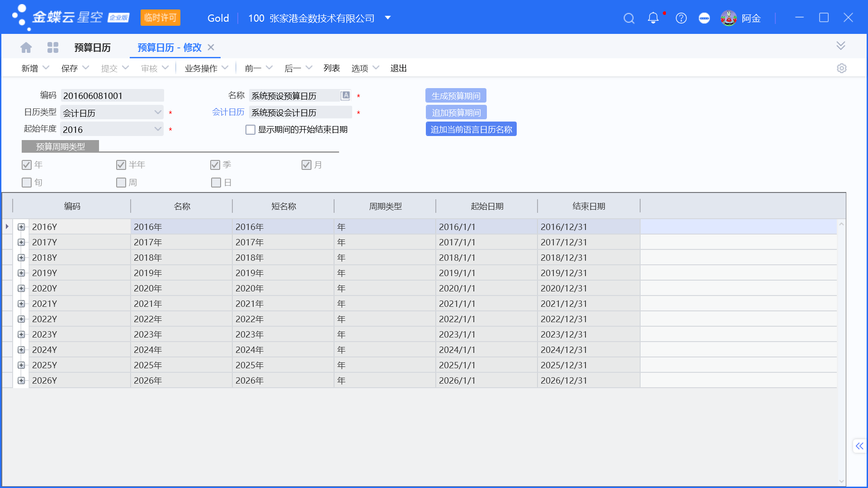
Task: Open the 日历类型 dropdown
Action: pos(157,112)
